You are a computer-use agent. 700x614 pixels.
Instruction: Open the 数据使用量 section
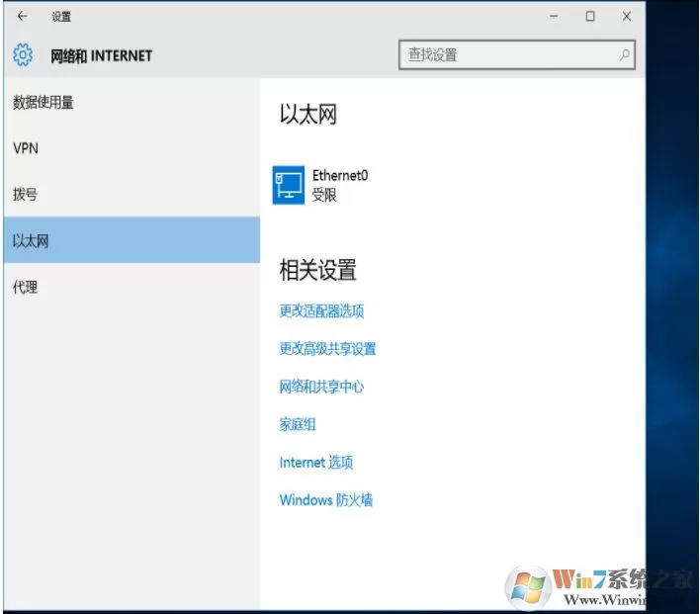click(132, 102)
